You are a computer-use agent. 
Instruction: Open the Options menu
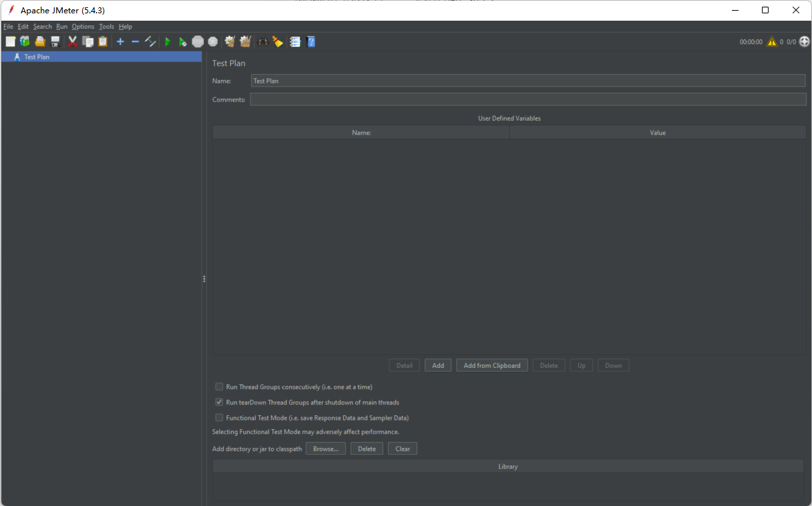pos(83,27)
